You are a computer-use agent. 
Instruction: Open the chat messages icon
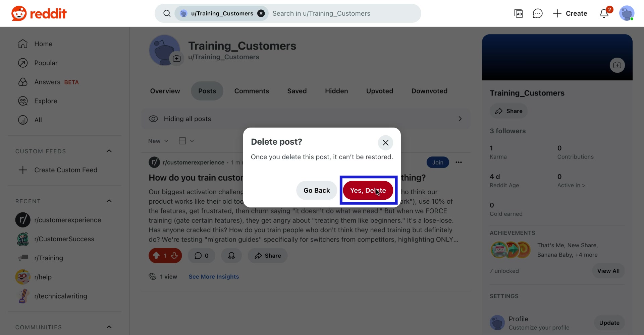tap(538, 13)
